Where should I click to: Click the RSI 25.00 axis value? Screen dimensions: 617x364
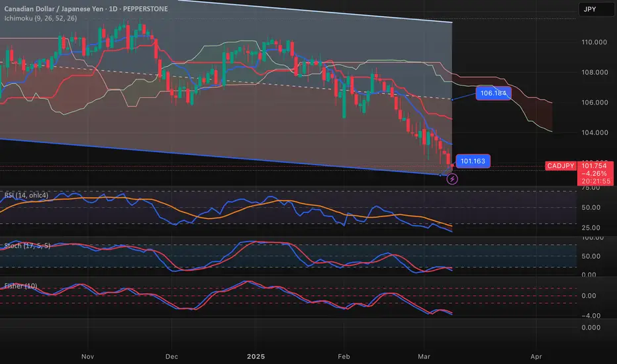point(591,228)
